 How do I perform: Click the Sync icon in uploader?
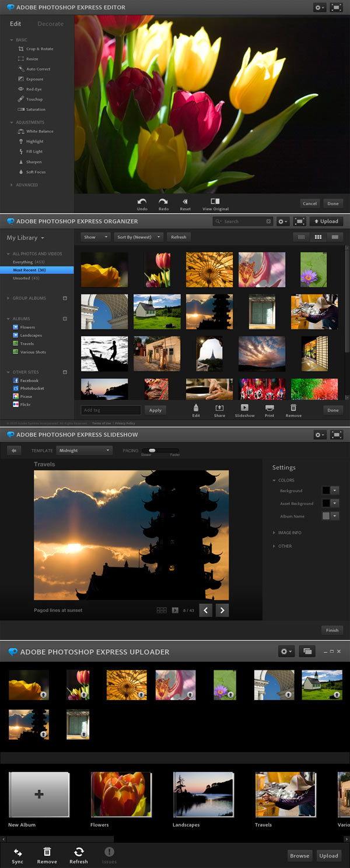[x=17, y=852]
